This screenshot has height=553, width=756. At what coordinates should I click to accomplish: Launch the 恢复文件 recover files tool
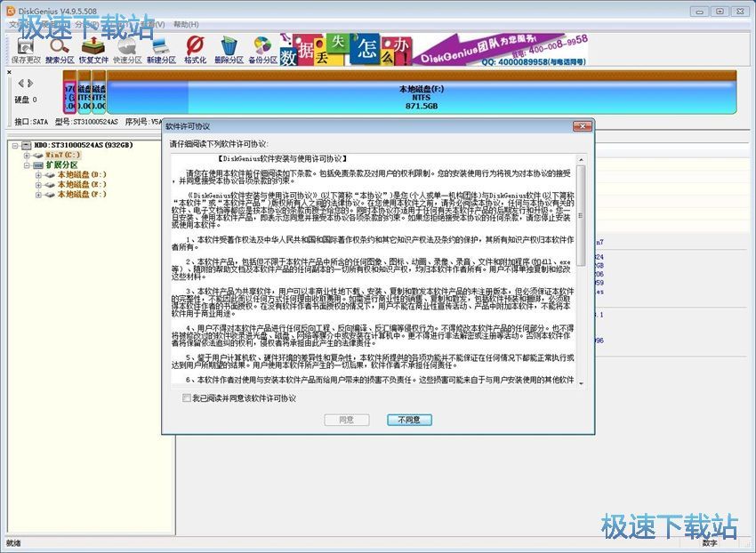(93, 50)
